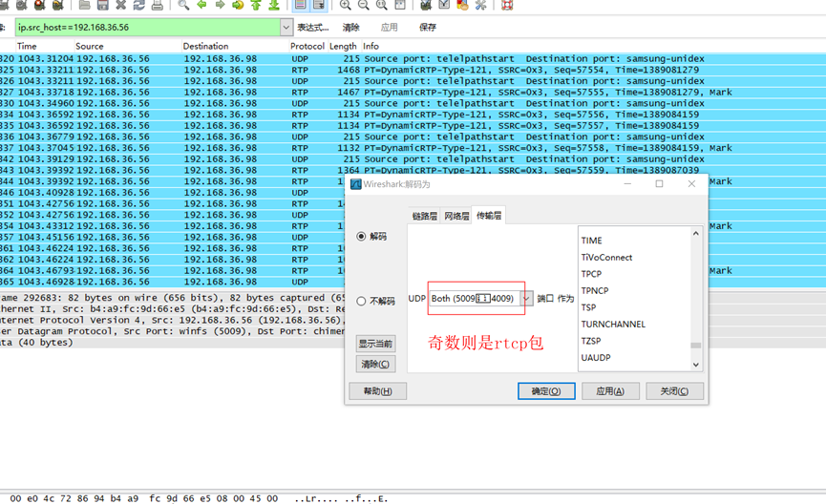This screenshot has height=504, width=826.
Task: Select TIME in the protocol list
Action: coord(592,241)
